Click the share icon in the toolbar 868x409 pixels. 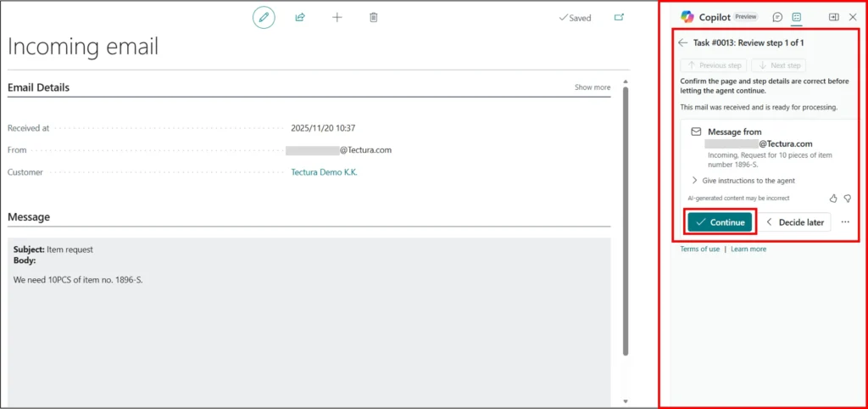(x=300, y=17)
